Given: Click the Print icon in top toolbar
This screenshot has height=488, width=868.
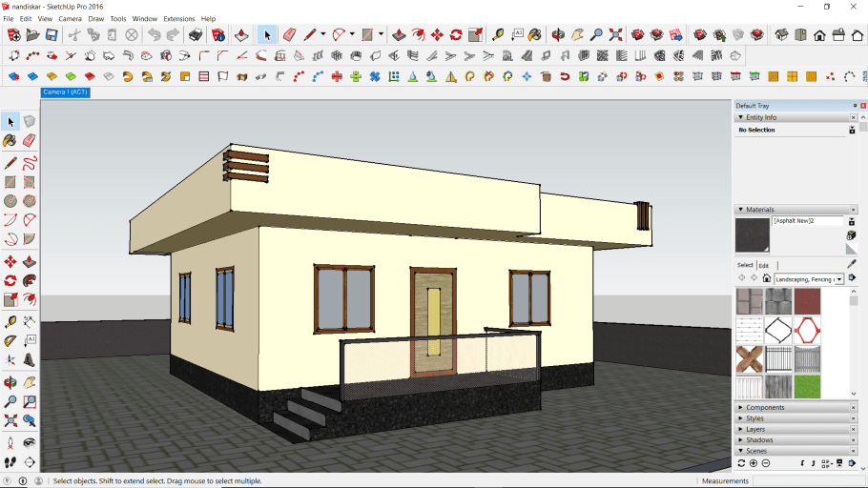Looking at the screenshot, I should tap(196, 35).
